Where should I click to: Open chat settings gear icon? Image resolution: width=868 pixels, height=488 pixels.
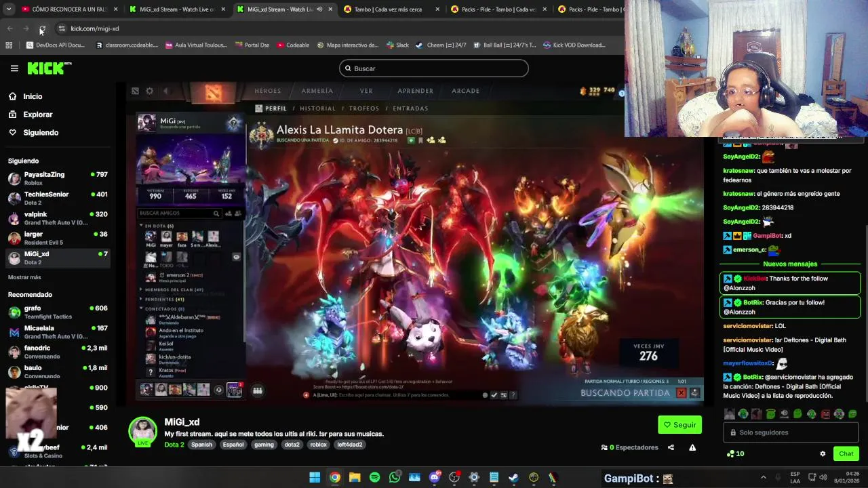(823, 454)
